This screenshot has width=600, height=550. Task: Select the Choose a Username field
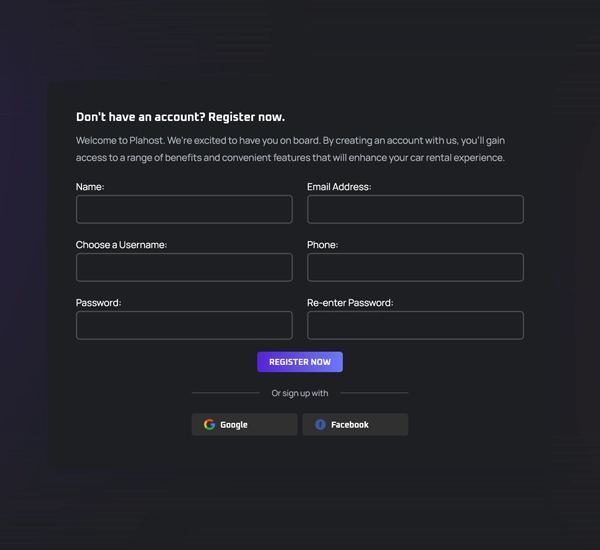point(184,267)
